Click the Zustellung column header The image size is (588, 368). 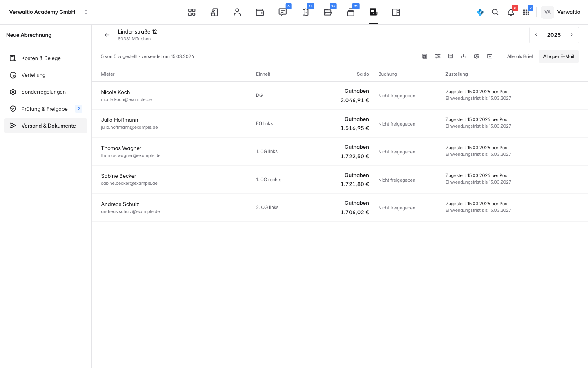[x=457, y=74]
